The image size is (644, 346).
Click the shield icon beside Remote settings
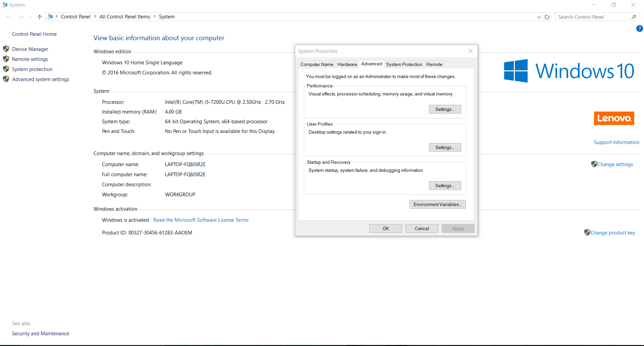[x=6, y=59]
